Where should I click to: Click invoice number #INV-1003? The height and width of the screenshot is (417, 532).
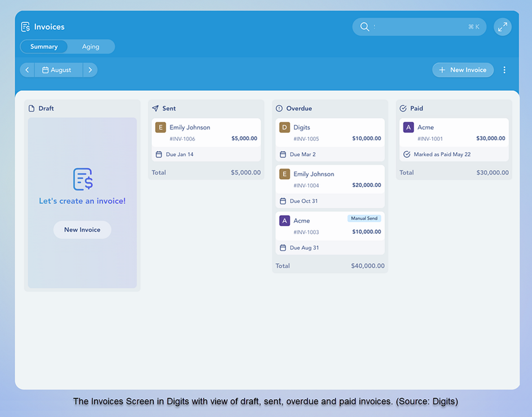click(306, 232)
